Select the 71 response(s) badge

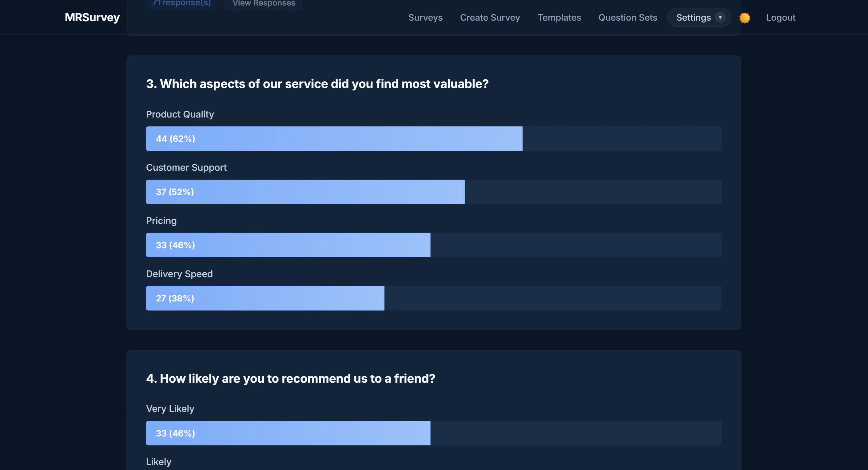pos(181,4)
